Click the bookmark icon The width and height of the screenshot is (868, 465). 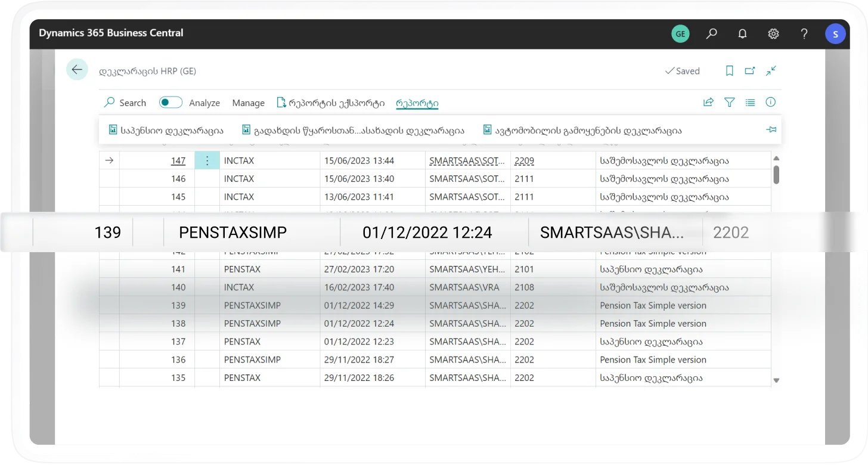coord(729,71)
